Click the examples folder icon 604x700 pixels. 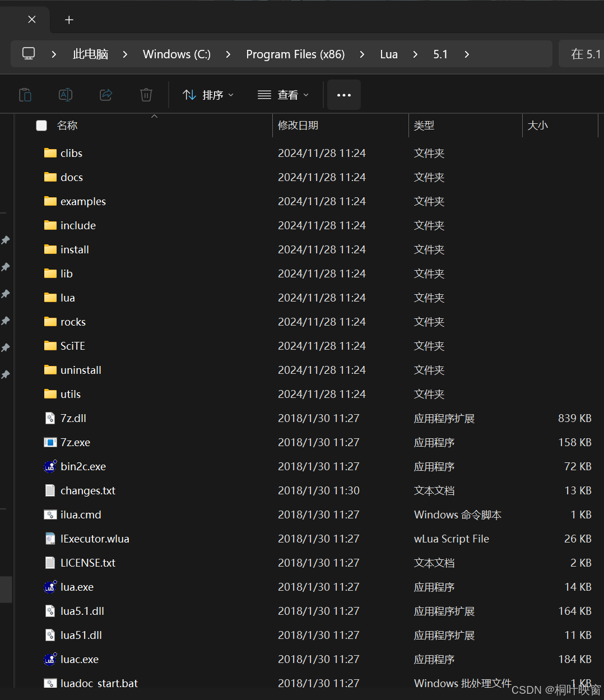click(50, 201)
